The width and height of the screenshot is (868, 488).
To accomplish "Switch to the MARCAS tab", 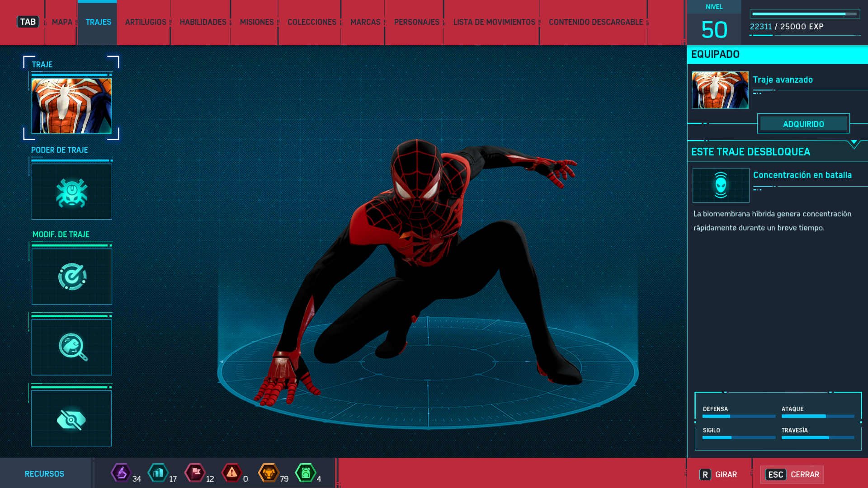I will 365,22.
